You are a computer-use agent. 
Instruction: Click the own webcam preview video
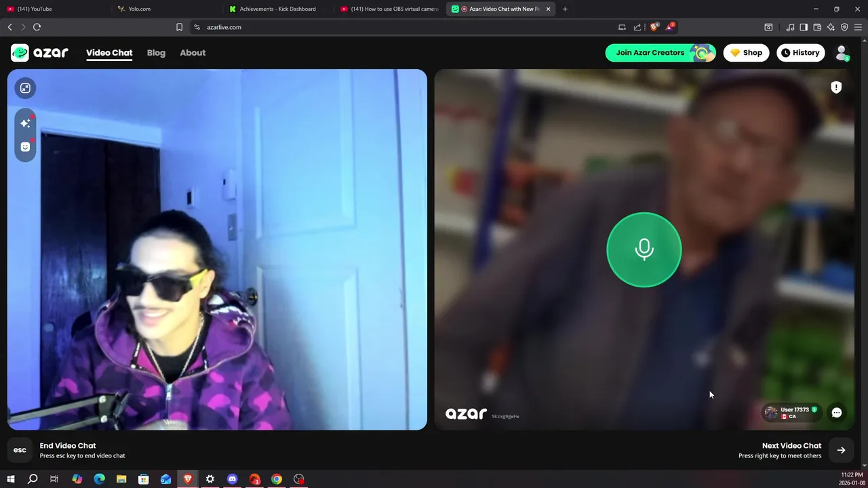click(x=217, y=249)
